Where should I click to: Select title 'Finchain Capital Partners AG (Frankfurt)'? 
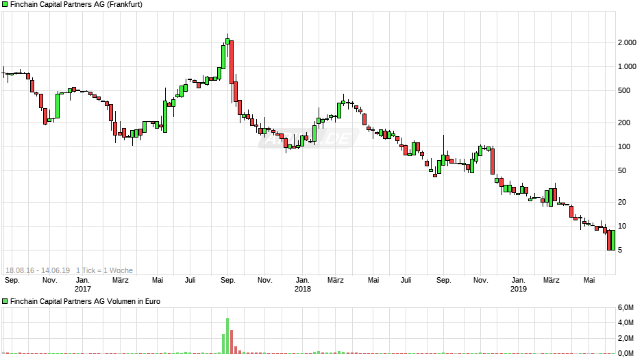[76, 5]
